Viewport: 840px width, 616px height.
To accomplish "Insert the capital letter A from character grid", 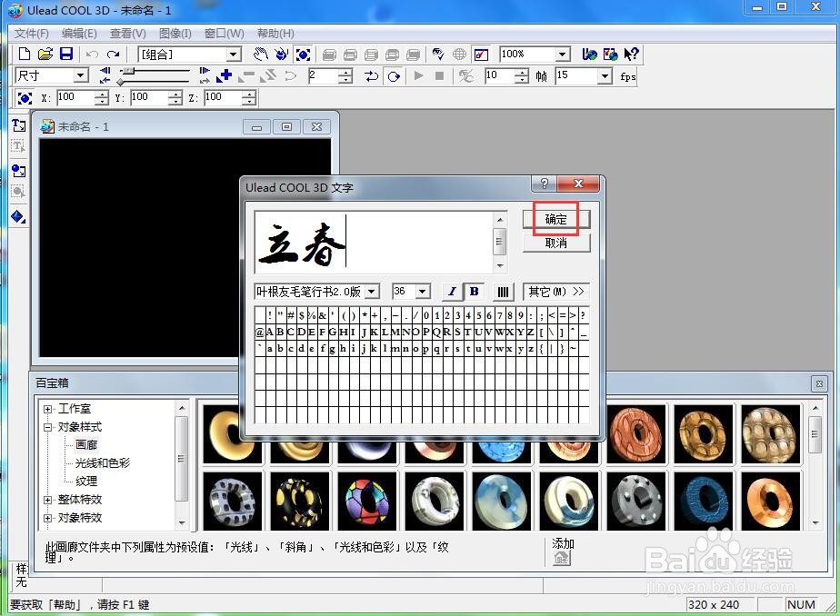I will pyautogui.click(x=270, y=333).
